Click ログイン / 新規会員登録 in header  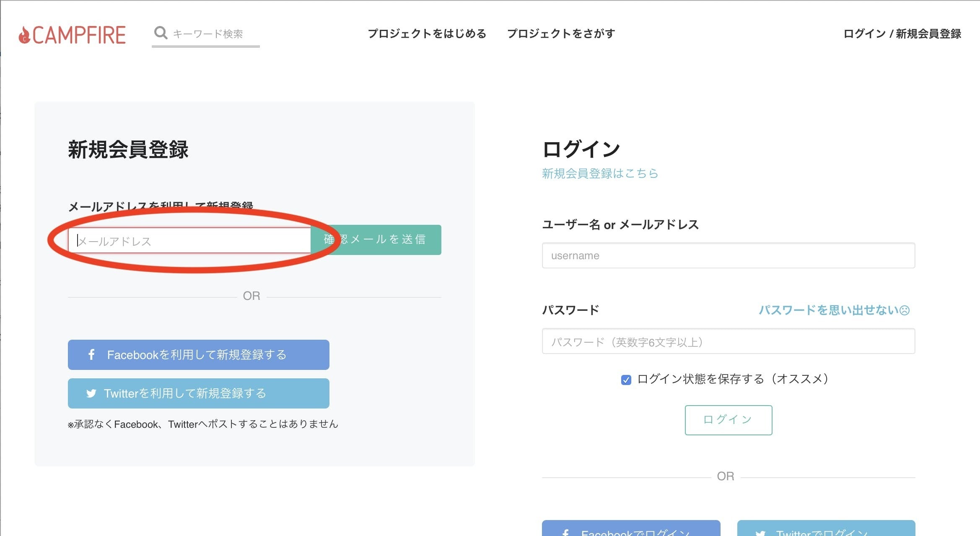[902, 34]
